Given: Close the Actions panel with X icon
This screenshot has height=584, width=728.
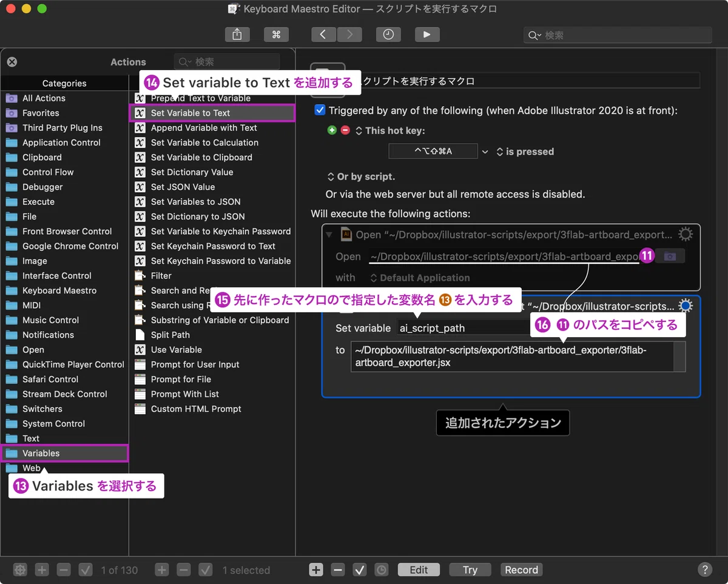Looking at the screenshot, I should coord(12,62).
